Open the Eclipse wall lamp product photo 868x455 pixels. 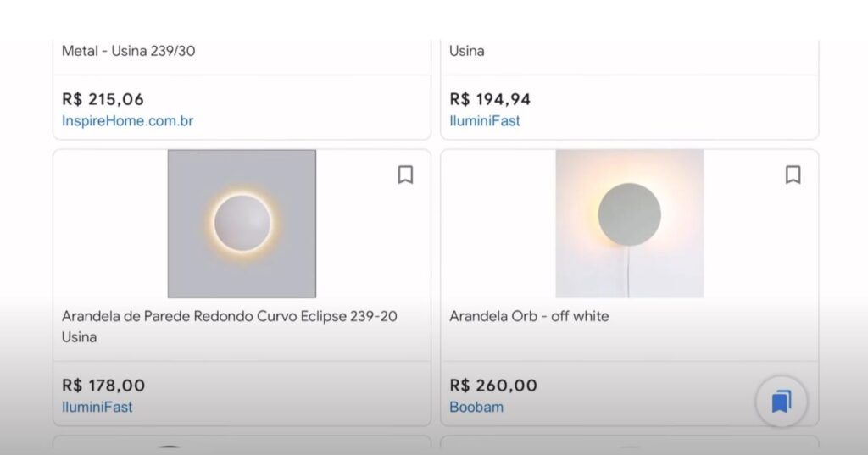[242, 224]
